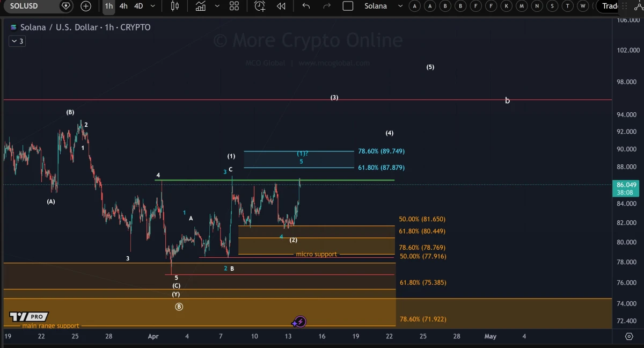Click the 61.80% (75.385) Fibonacci label
Image resolution: width=644 pixels, height=348 pixels.
423,282
